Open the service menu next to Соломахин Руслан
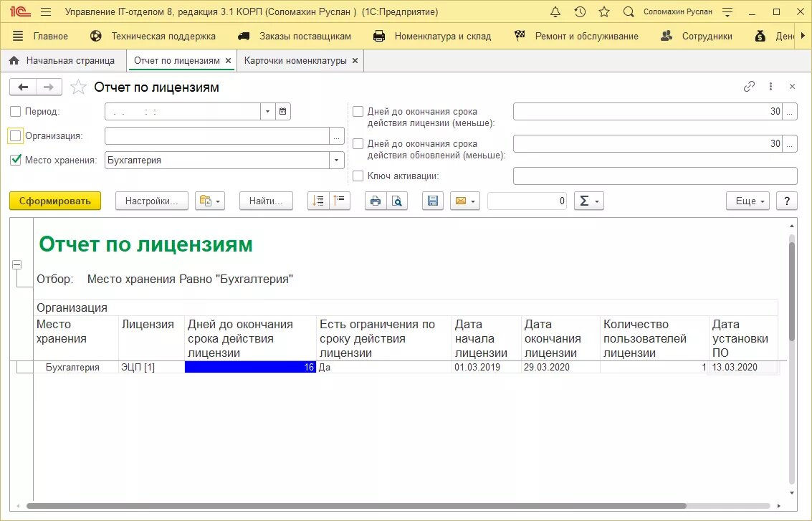Viewport: 812px width, 521px height. click(x=727, y=11)
